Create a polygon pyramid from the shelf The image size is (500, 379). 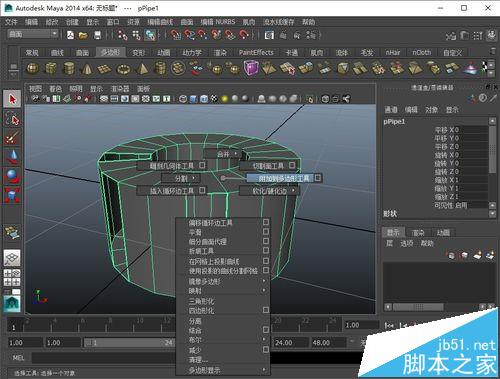click(142, 68)
